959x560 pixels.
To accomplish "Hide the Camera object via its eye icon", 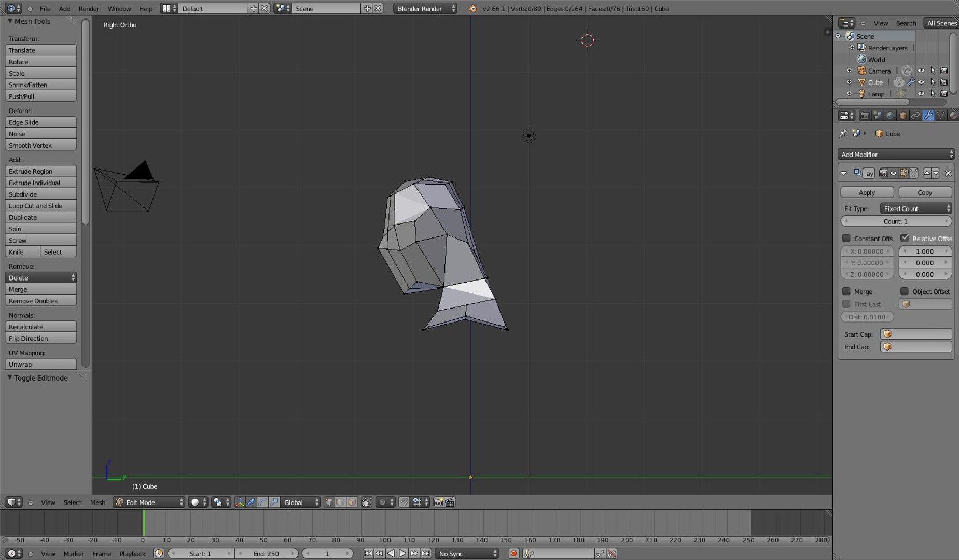I will [921, 71].
